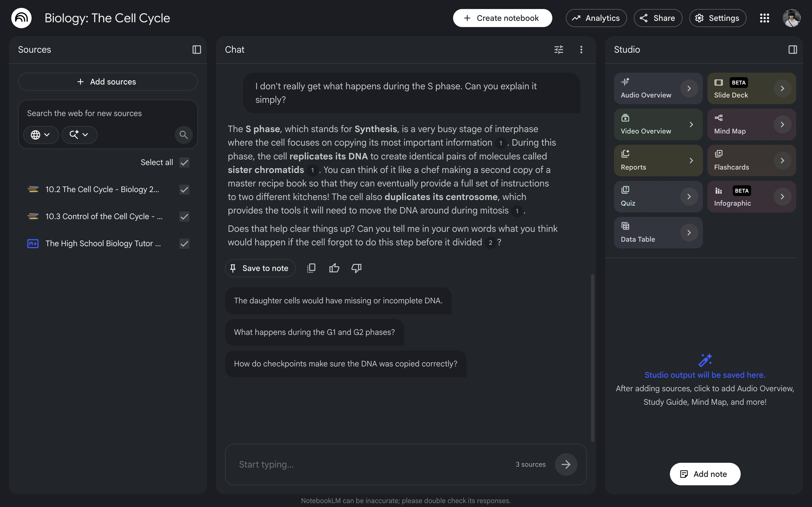The width and height of the screenshot is (812, 507).
Task: Open the search mode dropdown
Action: [x=79, y=135]
